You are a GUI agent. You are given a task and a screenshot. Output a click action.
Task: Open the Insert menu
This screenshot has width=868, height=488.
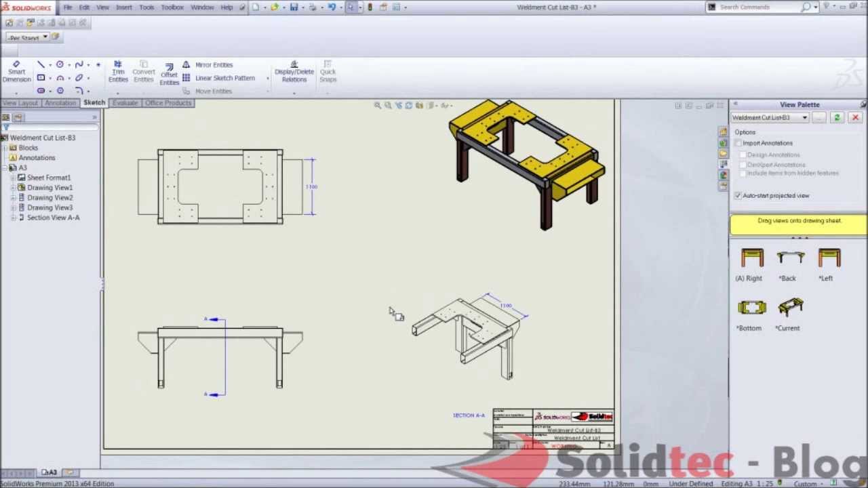pyautogui.click(x=124, y=7)
